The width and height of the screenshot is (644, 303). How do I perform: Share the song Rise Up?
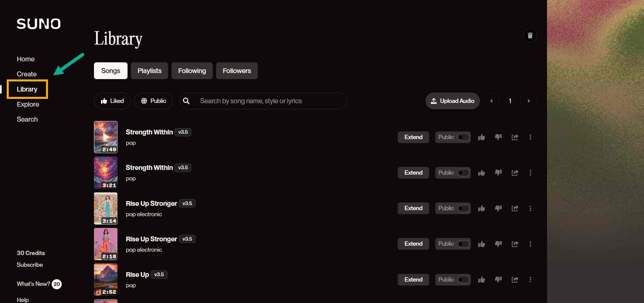coord(515,280)
